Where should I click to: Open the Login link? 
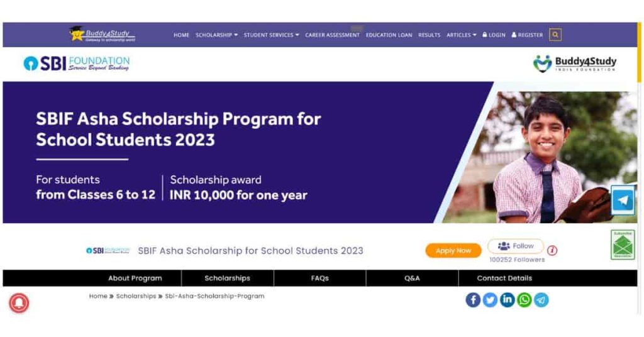click(494, 35)
